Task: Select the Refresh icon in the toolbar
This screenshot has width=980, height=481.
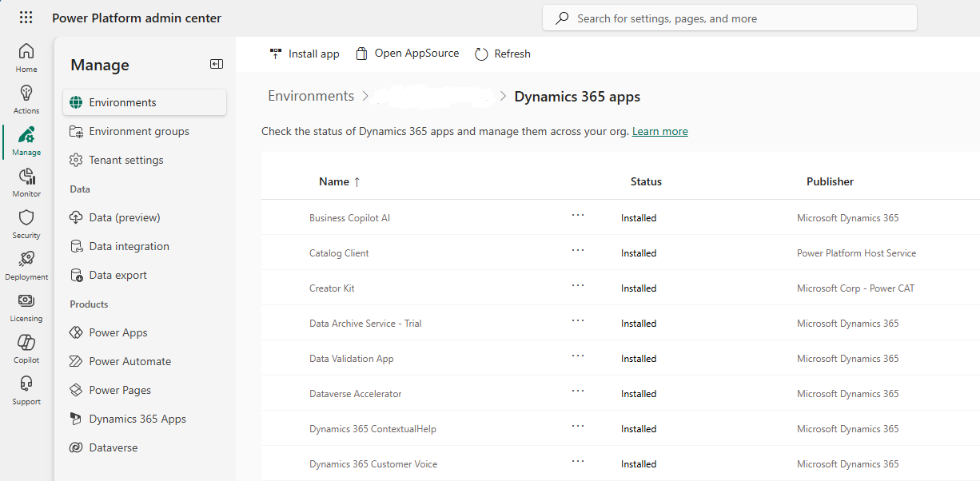Action: click(x=502, y=54)
